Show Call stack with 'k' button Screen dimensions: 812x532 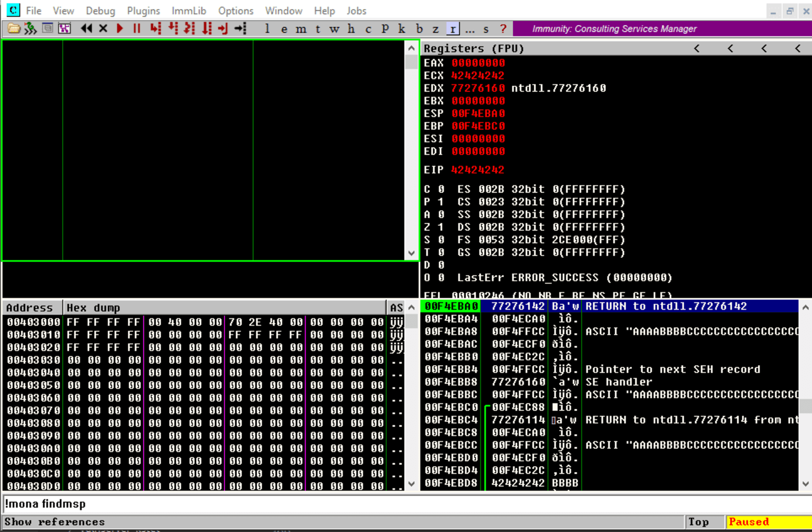click(x=402, y=29)
